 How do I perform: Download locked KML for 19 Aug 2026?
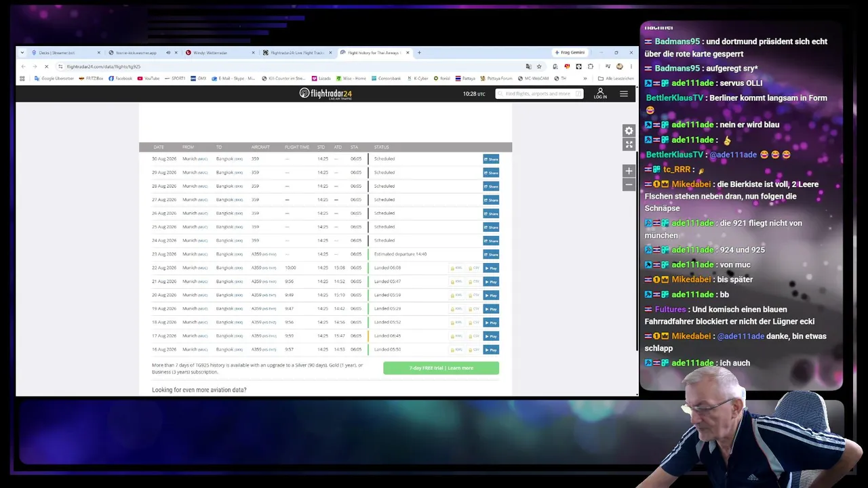(456, 308)
